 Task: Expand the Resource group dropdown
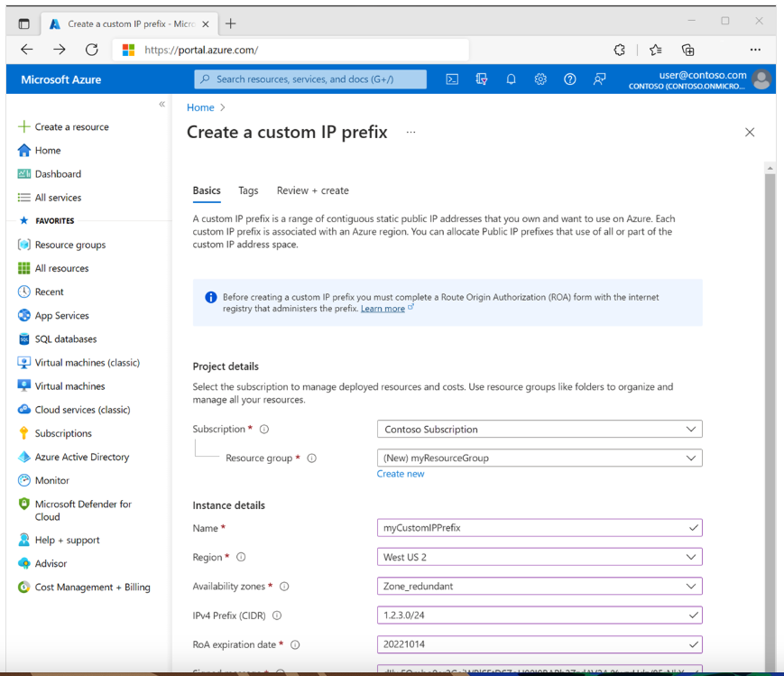540,458
